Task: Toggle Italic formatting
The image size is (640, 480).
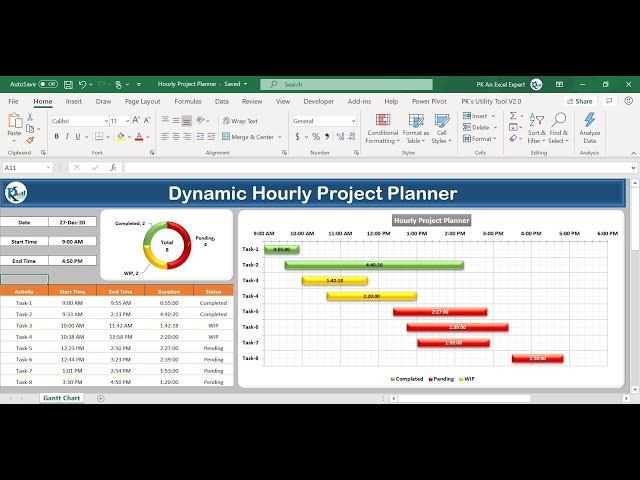Action: [67, 136]
